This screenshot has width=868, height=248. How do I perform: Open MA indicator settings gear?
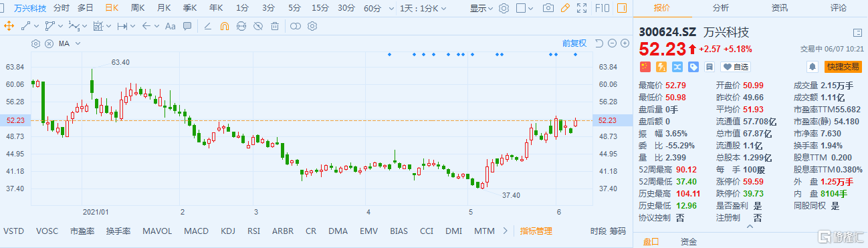tap(36, 43)
